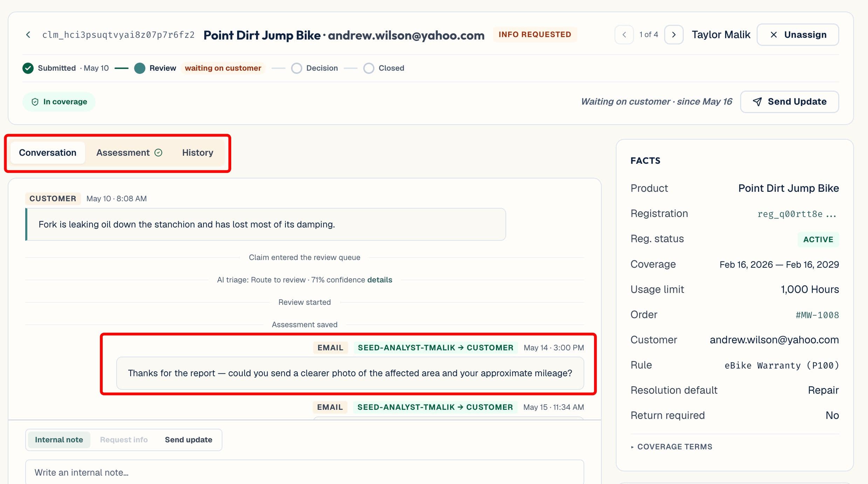Click the eBike Warranty (P100) rule value

[782, 365]
